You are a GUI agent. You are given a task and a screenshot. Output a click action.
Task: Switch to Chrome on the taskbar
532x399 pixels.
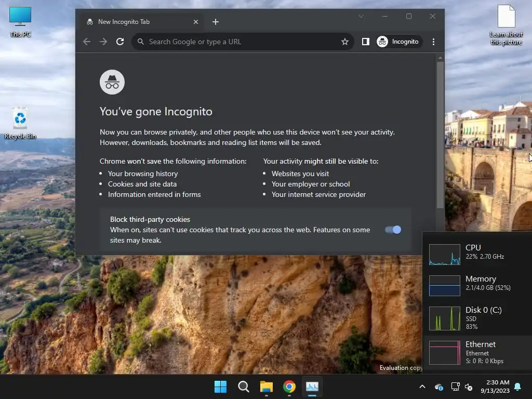point(289,387)
